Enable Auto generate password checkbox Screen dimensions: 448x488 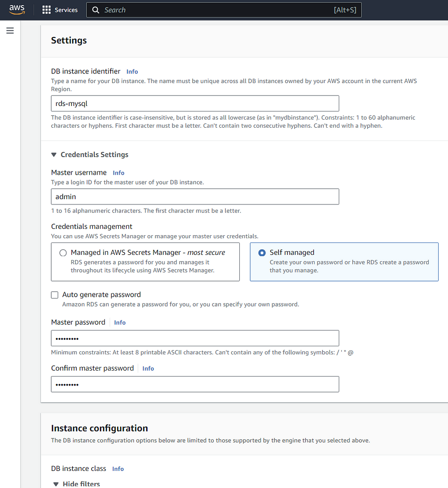[55, 295]
